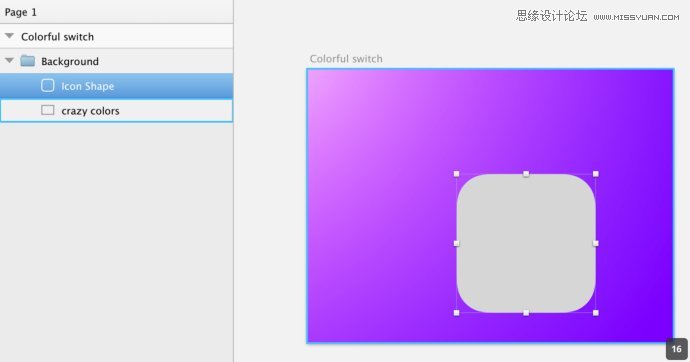Click the left-middle resize handle of Icon Shape
Screen dimensions: 690x362
456,243
